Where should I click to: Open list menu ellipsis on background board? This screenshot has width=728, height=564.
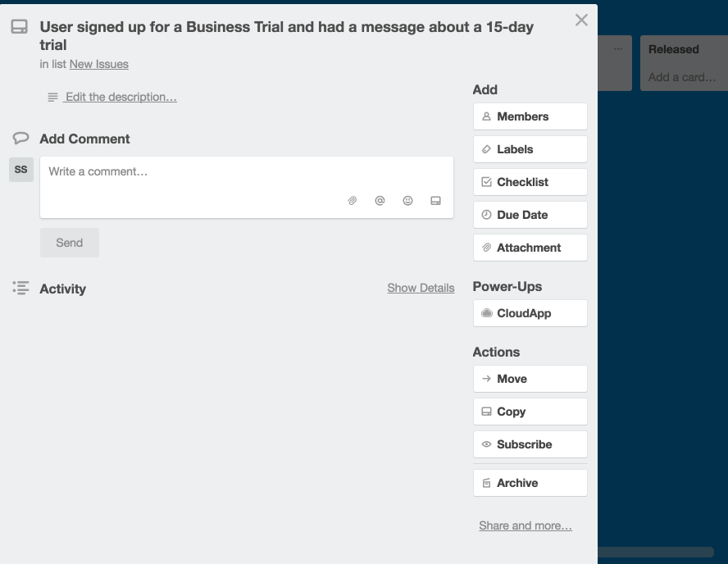click(x=618, y=48)
